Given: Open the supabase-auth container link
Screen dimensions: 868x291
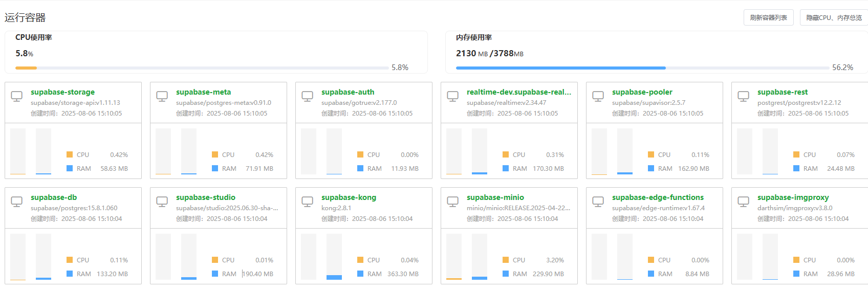Looking at the screenshot, I should click(x=348, y=92).
